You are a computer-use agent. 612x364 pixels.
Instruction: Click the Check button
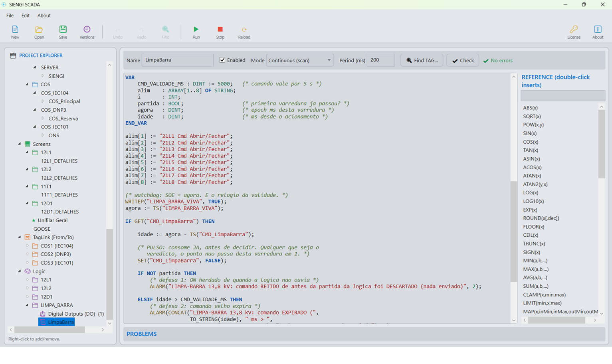[x=462, y=60]
